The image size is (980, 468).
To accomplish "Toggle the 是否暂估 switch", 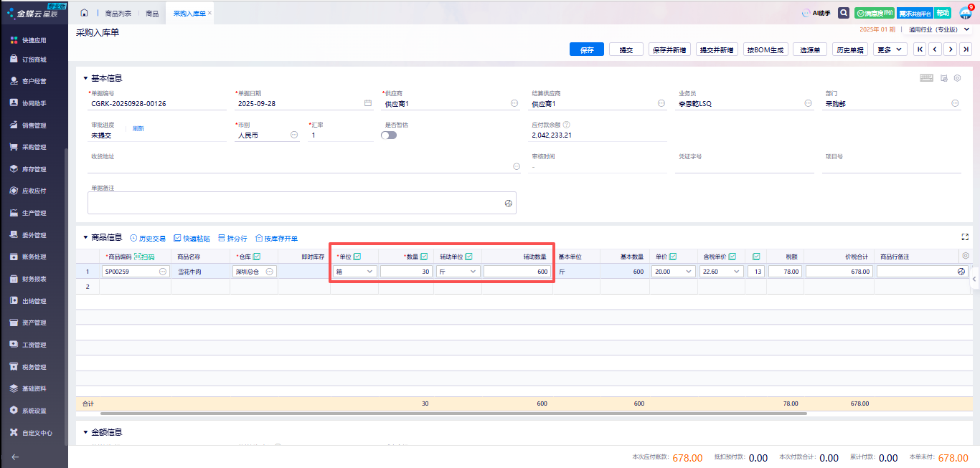I will point(389,135).
